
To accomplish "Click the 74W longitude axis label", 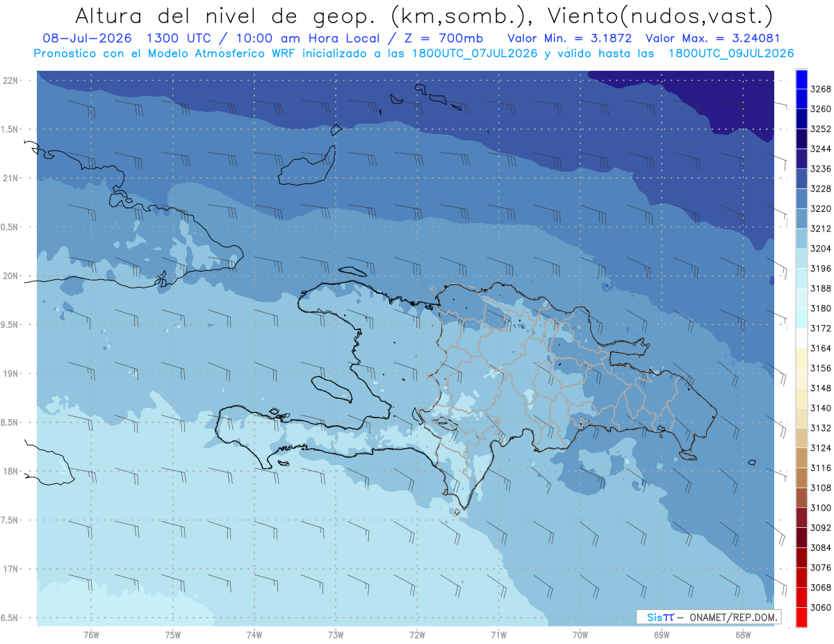I will tap(254, 635).
